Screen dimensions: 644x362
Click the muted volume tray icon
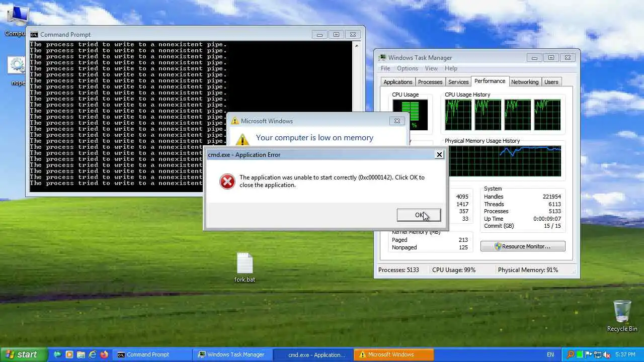[x=606, y=354]
